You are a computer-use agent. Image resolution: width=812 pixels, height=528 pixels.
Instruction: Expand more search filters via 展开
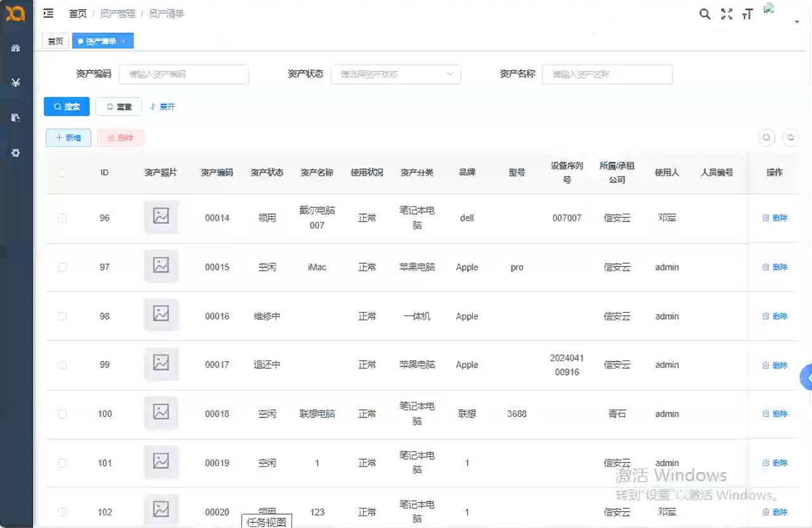pyautogui.click(x=162, y=107)
